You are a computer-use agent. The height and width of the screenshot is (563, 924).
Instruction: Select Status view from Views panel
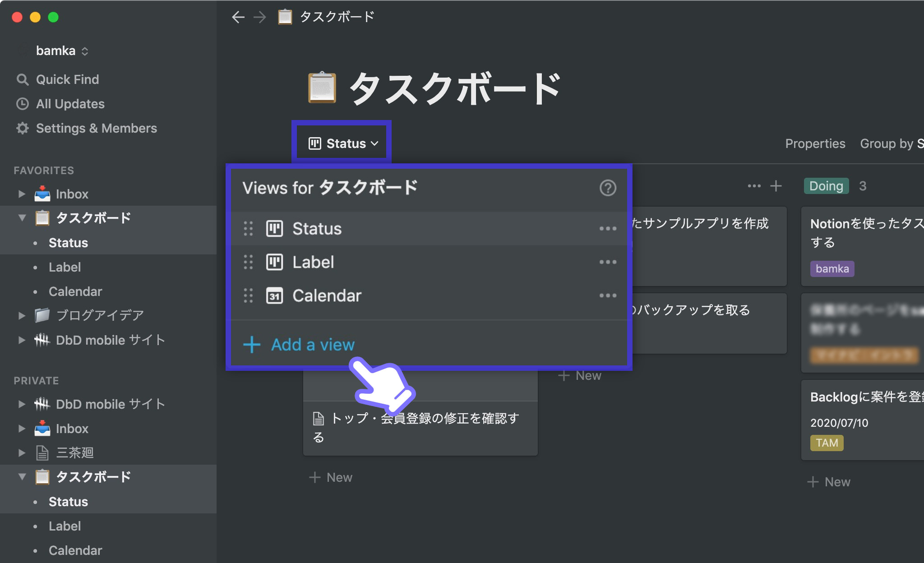pos(316,228)
